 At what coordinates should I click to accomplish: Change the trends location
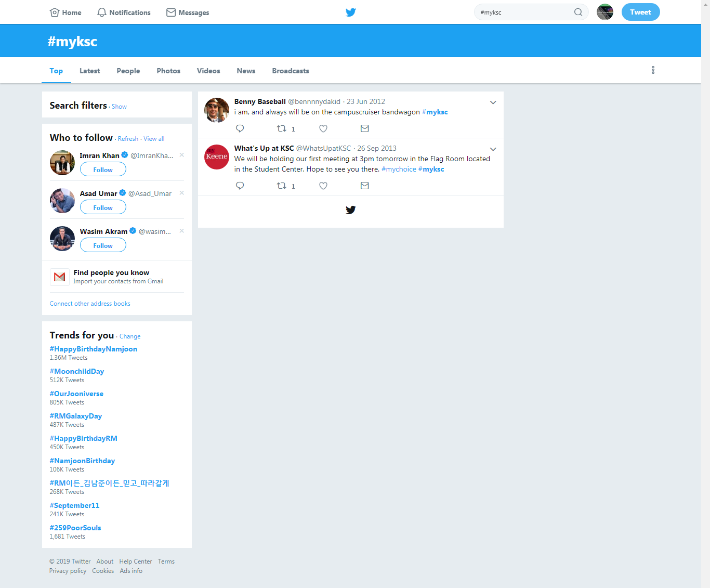(130, 336)
